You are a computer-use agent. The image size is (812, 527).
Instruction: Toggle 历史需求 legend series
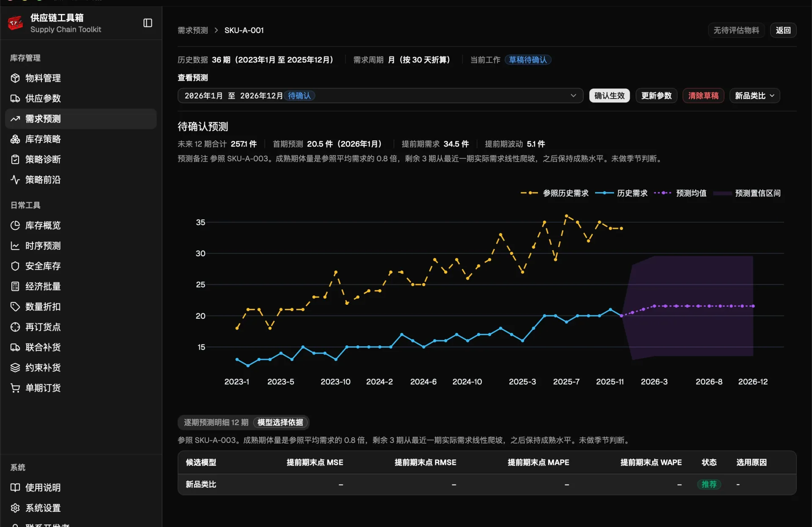pos(621,193)
